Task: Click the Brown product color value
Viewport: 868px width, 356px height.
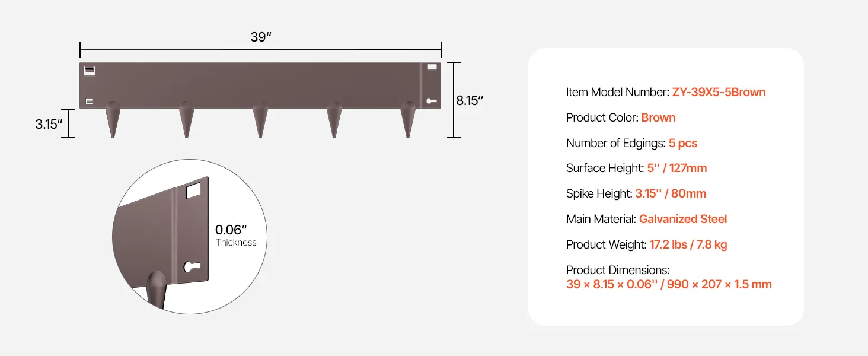Action: point(658,117)
